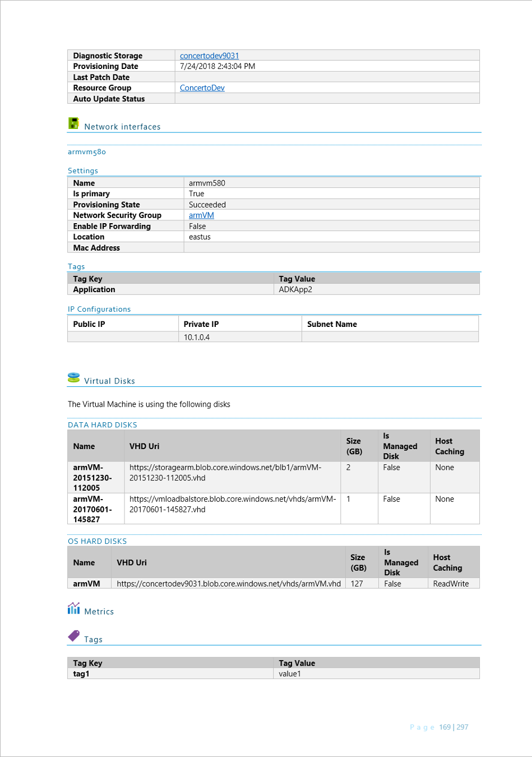Click the Metrics bar chart icon
The height and width of the screenshot is (757, 532).
pyautogui.click(x=73, y=608)
